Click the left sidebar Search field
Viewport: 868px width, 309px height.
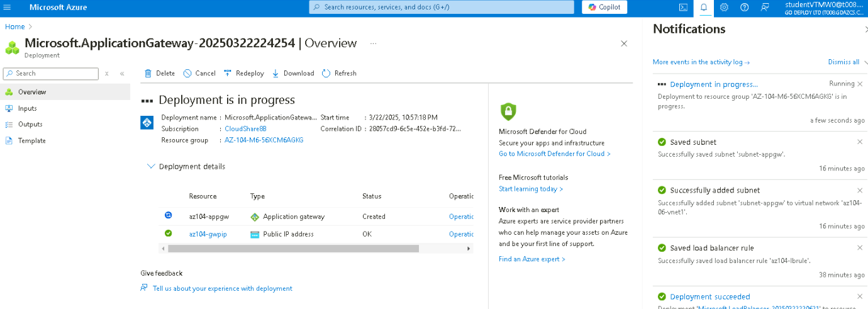click(51, 74)
